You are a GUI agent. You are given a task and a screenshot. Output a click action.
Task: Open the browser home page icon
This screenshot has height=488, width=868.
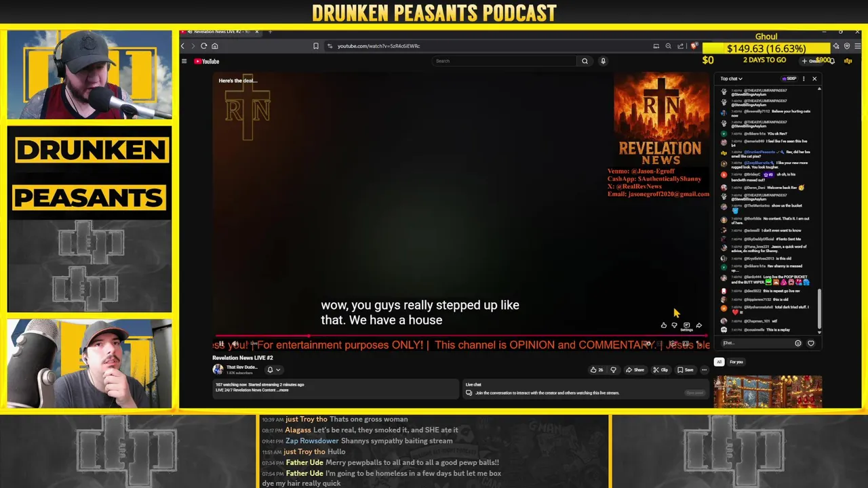(x=215, y=46)
